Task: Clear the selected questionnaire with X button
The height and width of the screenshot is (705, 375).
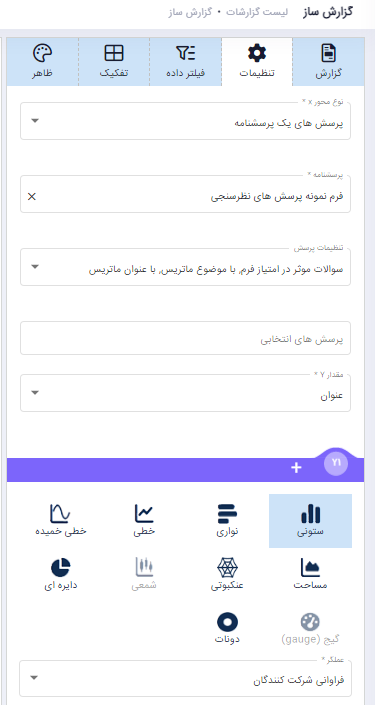Action: pyautogui.click(x=32, y=196)
